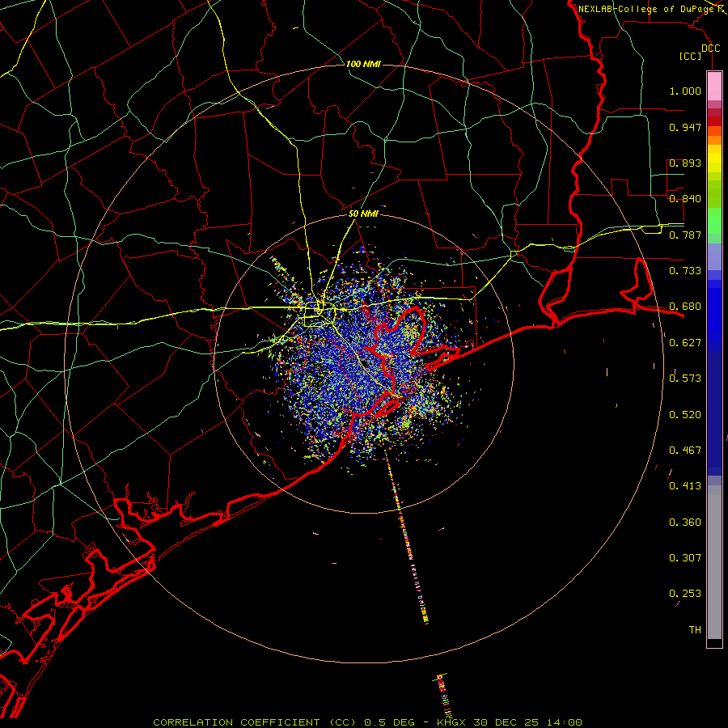Select the 0.360 scale value
The height and width of the screenshot is (728, 728).
coord(685,523)
